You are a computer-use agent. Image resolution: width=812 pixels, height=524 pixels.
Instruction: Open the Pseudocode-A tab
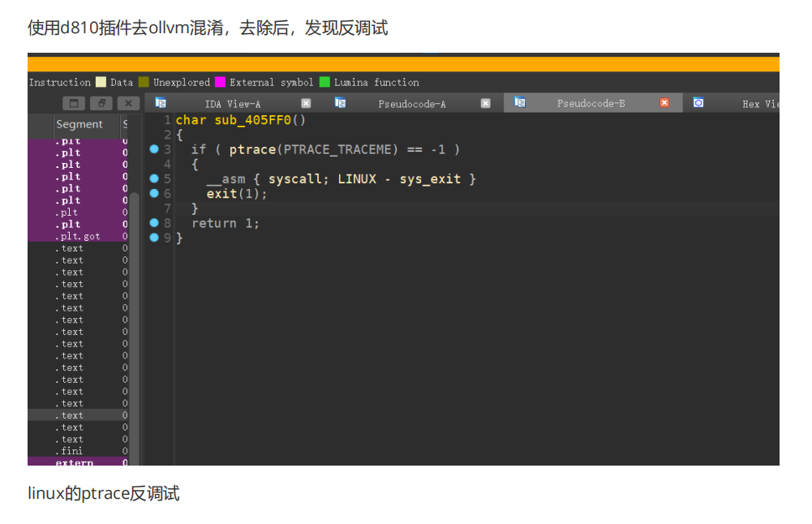[x=412, y=104]
